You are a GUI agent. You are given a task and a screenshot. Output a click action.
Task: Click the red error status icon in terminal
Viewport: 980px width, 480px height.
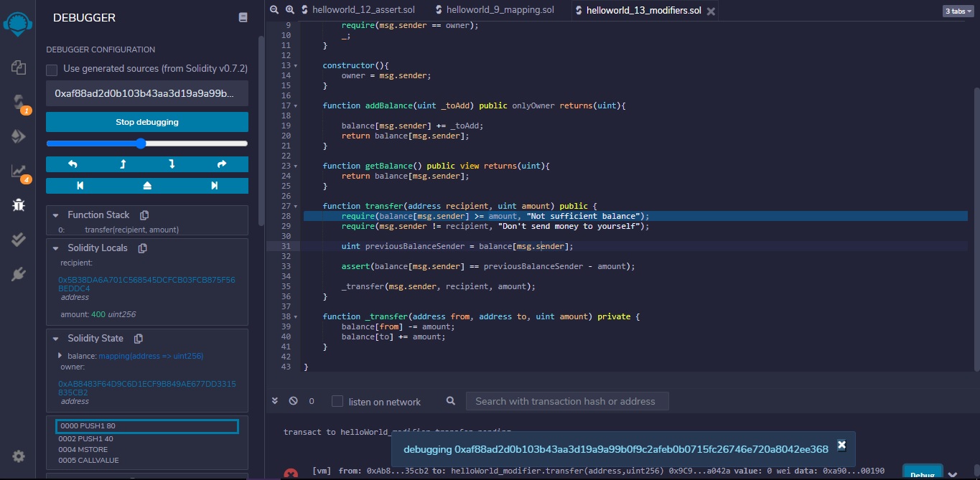(x=290, y=474)
